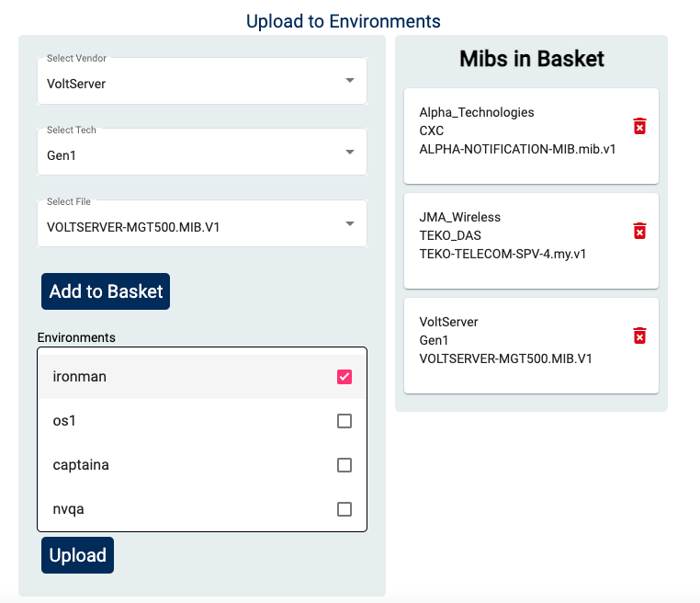Tick the captaina checkbox
Image resolution: width=700 pixels, height=603 pixels.
click(344, 465)
